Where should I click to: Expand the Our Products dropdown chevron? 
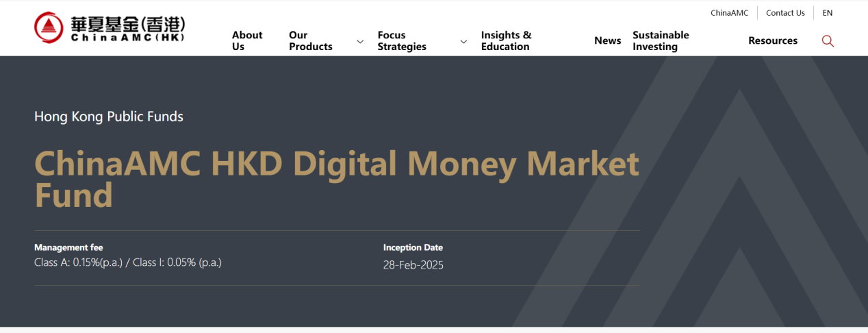(x=360, y=42)
